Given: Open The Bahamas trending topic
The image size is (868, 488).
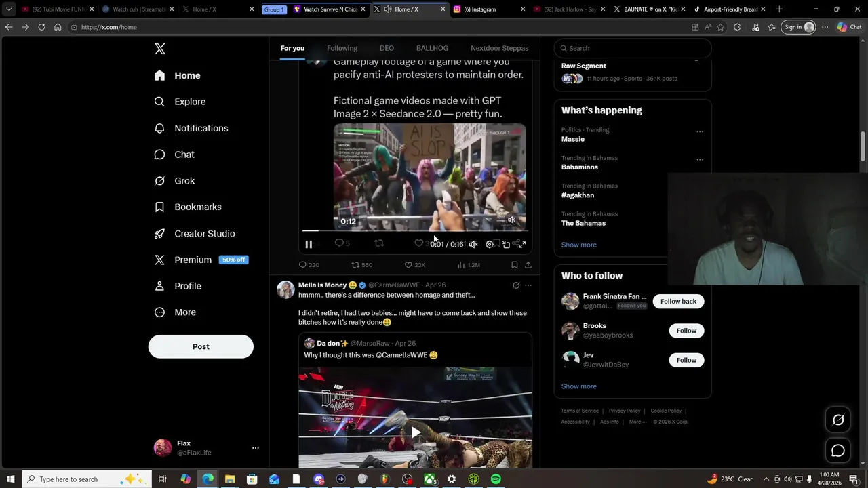Looking at the screenshot, I should [x=584, y=223].
